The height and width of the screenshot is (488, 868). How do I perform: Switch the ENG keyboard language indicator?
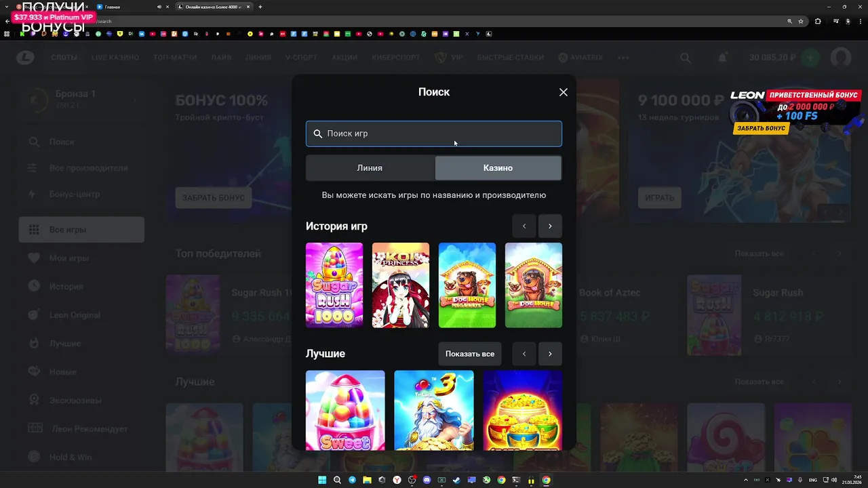coord(813,481)
